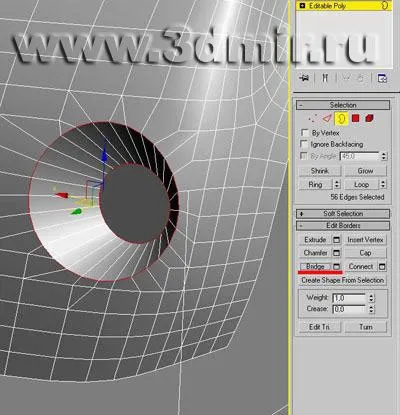Click the Shrink button
This screenshot has height=415, width=400.
(x=320, y=171)
